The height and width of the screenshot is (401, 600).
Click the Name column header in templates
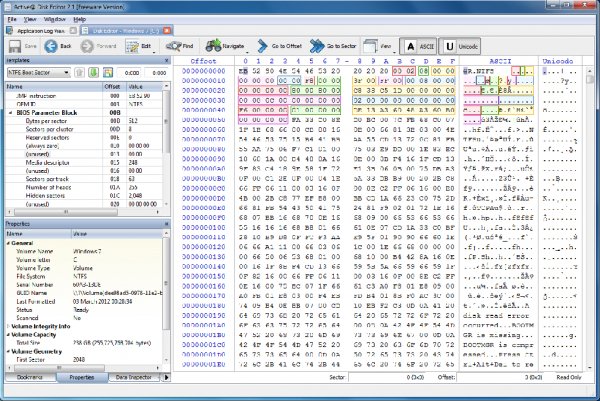[54, 86]
